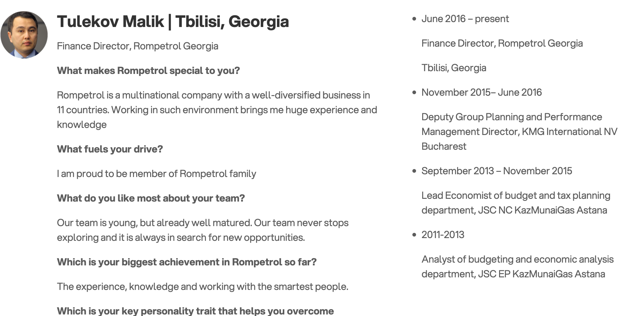Click the September 2013 – November 2015 entry
Viewport: 644px width, 316px height.
pos(497,171)
